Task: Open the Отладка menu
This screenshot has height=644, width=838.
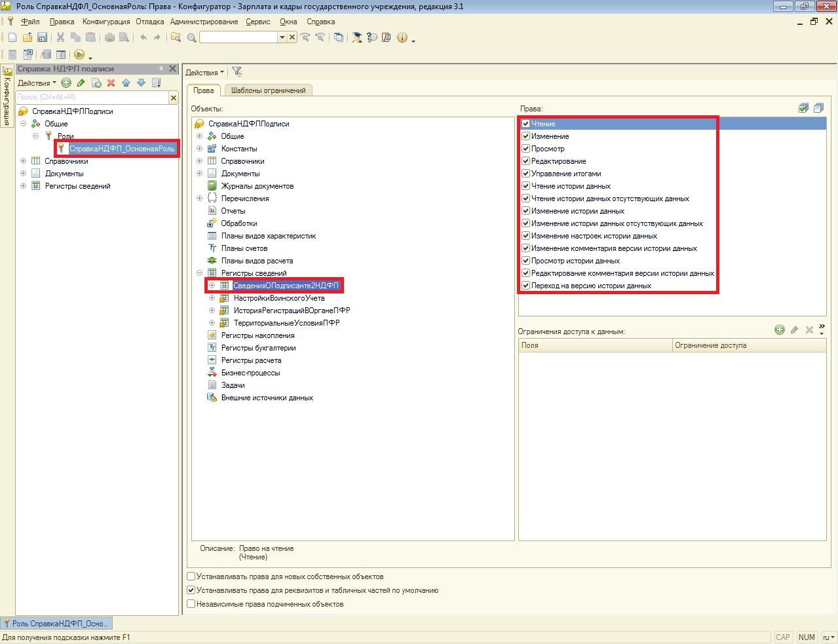Action: [150, 22]
